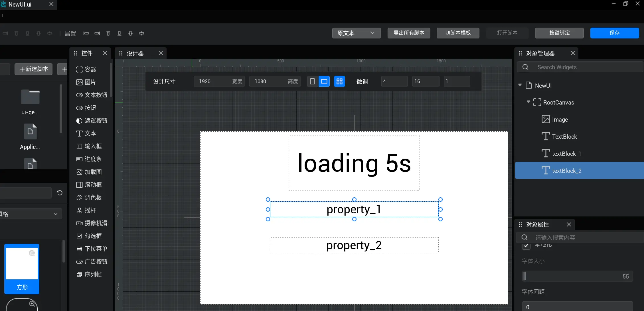This screenshot has width=644, height=311.
Task: Click the dimmed align-bottom icon in toolbar
Action: (27, 33)
